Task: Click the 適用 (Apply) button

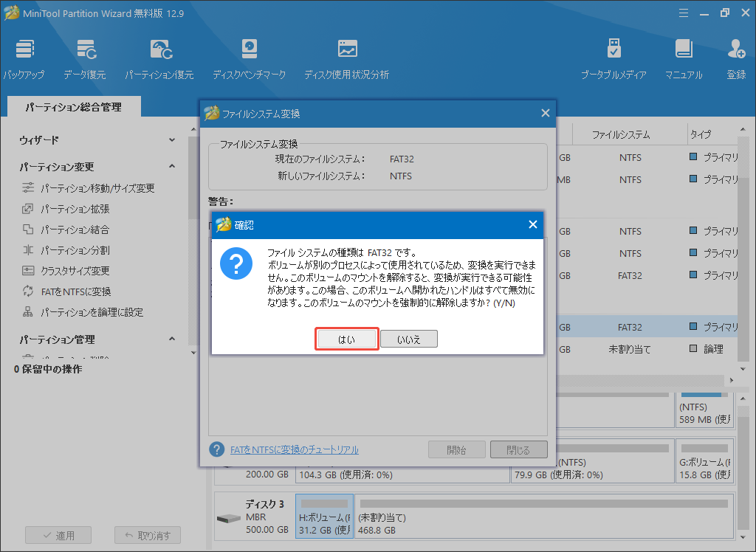Action: [x=58, y=535]
